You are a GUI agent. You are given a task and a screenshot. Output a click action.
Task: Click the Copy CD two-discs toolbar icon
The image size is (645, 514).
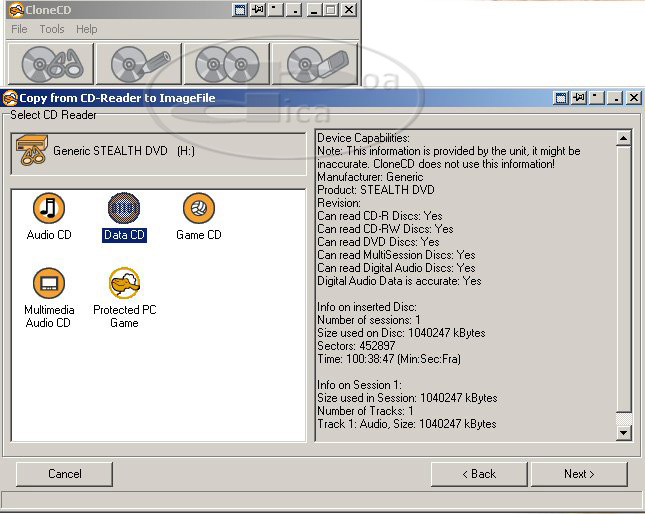point(227,63)
